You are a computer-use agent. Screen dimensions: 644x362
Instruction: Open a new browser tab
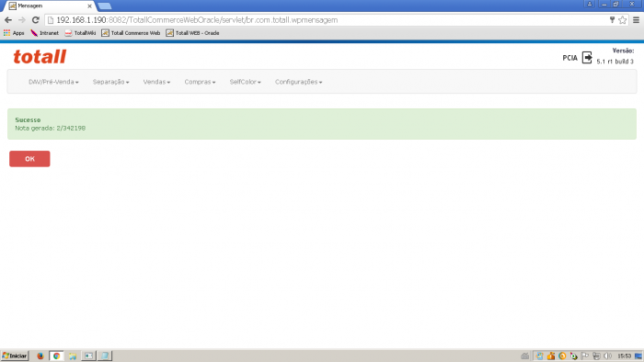105,6
